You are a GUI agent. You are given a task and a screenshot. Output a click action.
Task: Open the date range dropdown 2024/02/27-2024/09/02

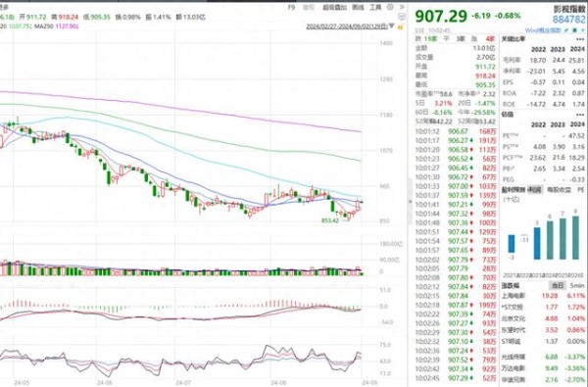coord(350,26)
